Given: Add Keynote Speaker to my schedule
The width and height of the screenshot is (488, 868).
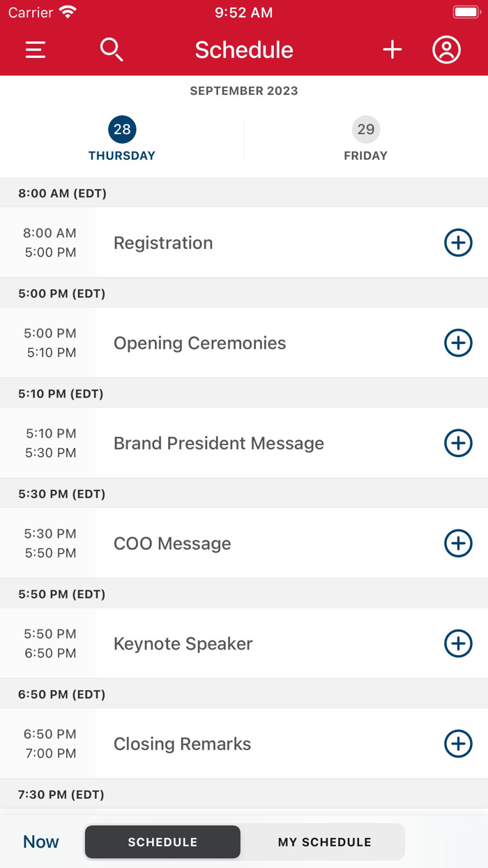Looking at the screenshot, I should point(458,643).
